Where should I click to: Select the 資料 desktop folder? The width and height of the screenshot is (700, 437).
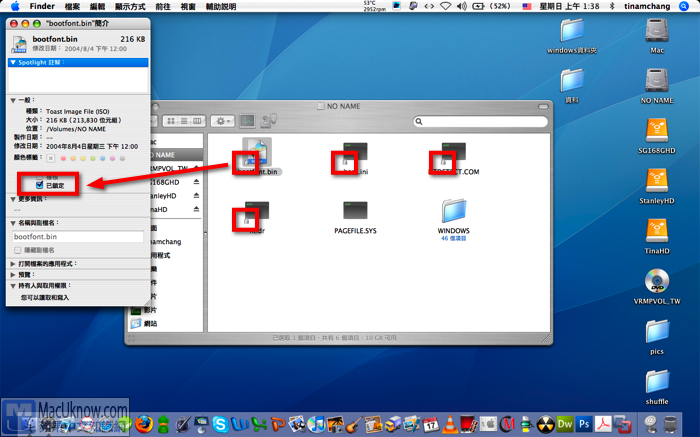[x=572, y=81]
